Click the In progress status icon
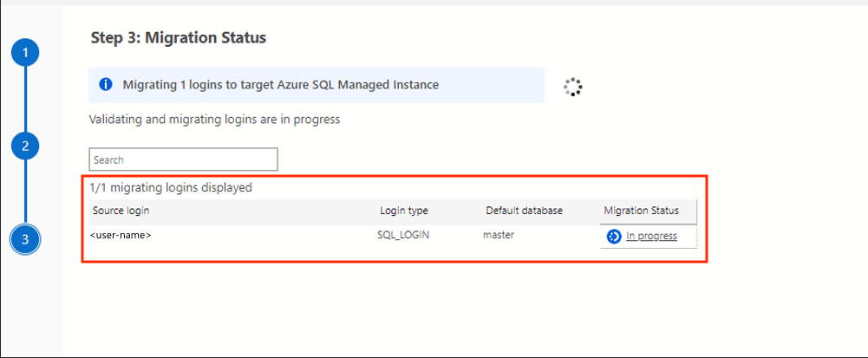 614,236
